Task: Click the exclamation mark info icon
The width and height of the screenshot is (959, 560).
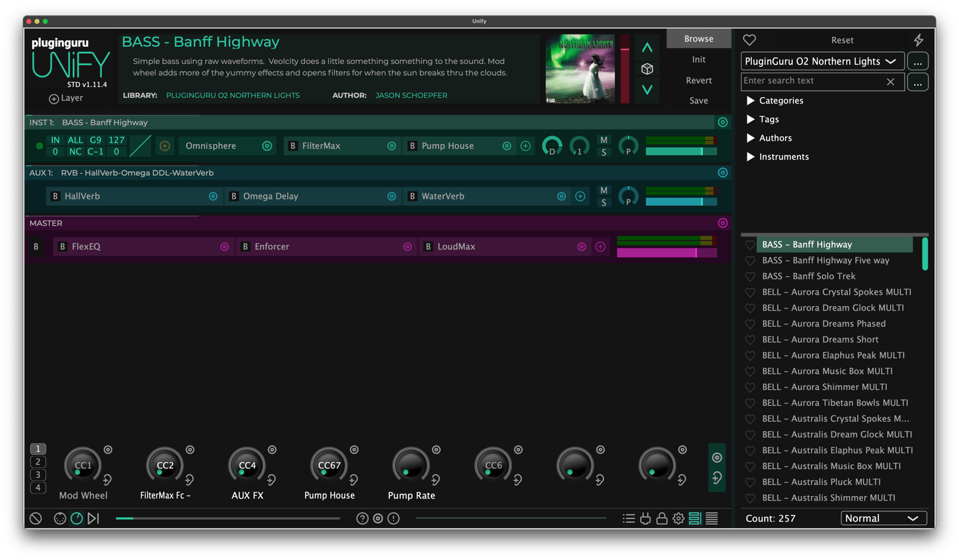Action: 394,518
